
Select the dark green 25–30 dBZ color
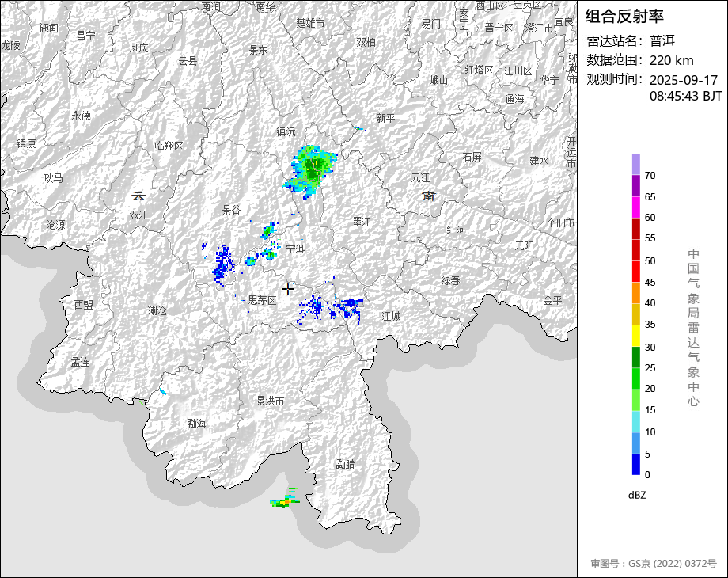(x=636, y=358)
